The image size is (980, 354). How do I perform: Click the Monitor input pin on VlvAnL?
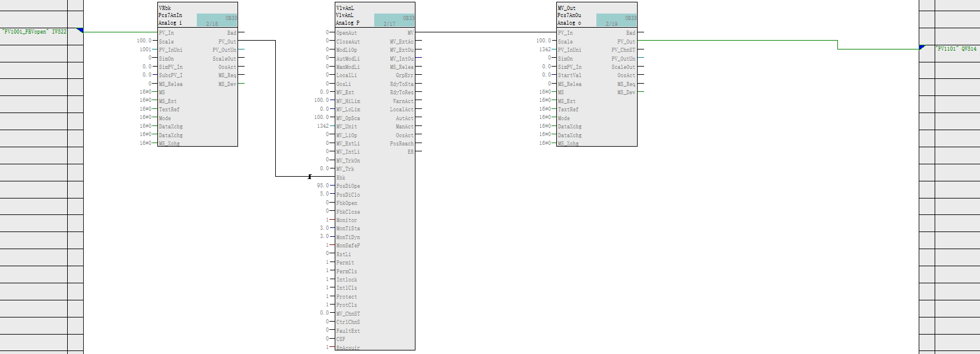347,220
